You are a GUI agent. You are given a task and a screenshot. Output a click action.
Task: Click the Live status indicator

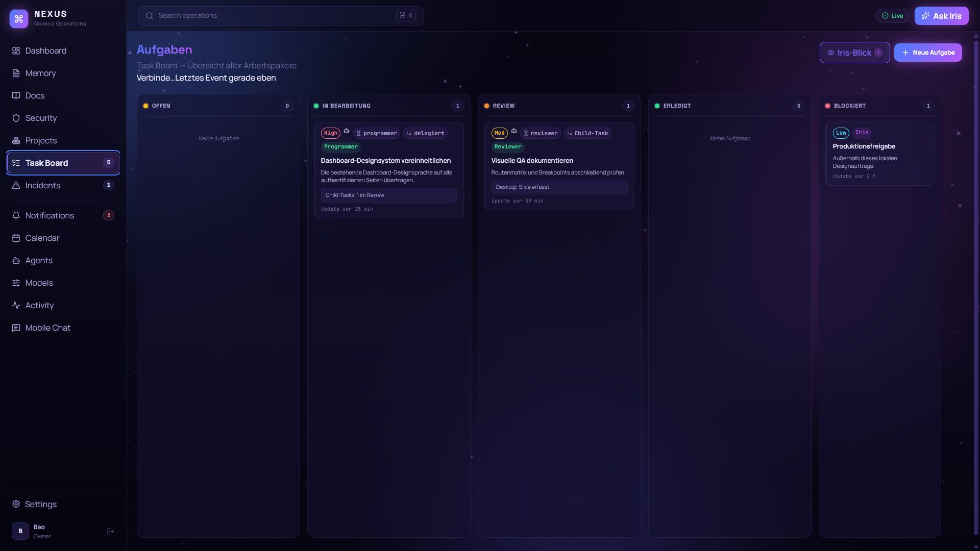[893, 16]
